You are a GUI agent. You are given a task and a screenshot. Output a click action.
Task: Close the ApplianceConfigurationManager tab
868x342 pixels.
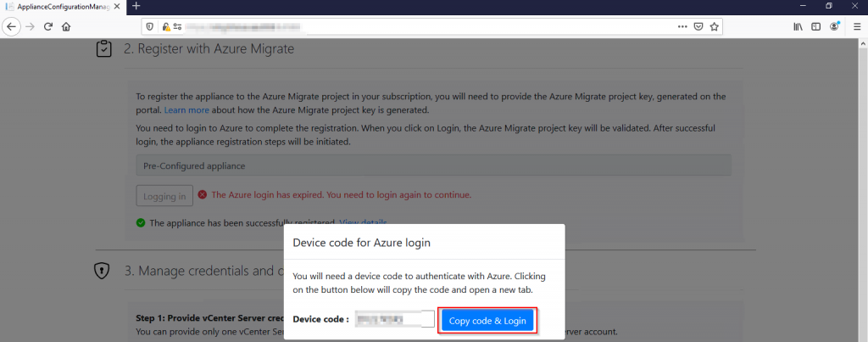pos(117,6)
